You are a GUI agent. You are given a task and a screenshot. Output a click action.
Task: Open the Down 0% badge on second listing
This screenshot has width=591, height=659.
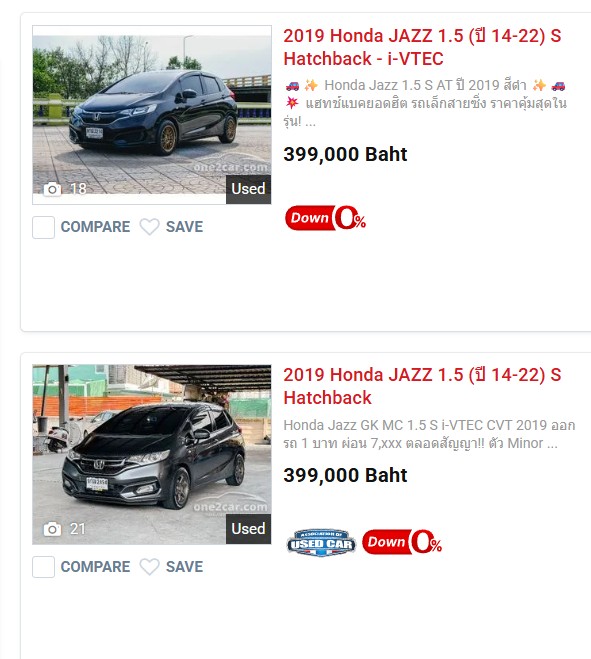pos(402,542)
